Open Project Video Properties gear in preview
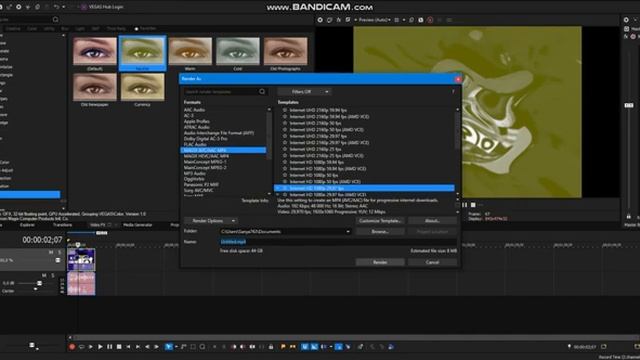Viewport: 640px width, 360px height. (x=320, y=20)
